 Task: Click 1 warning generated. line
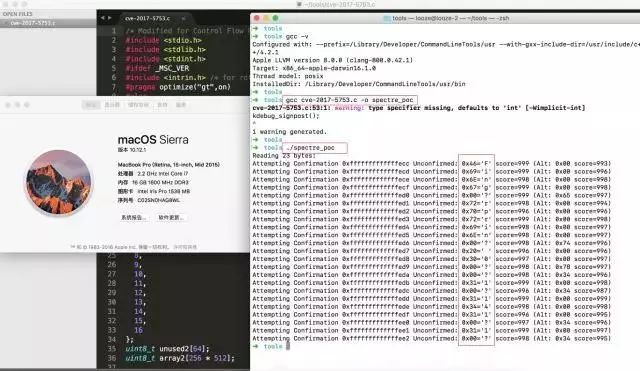point(289,132)
